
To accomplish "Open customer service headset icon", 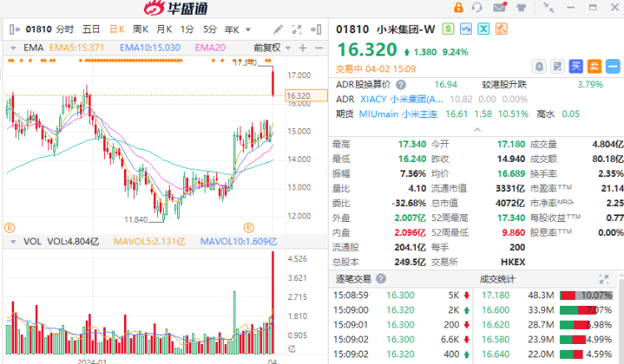I will point(477,7).
